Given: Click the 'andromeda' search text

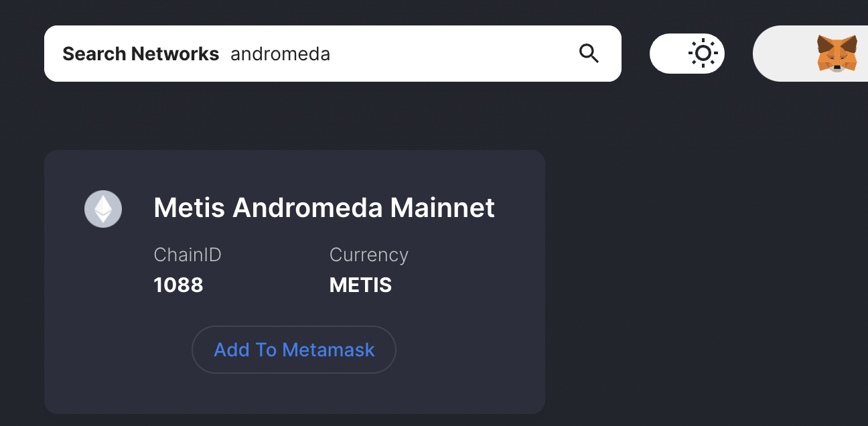Looking at the screenshot, I should click(281, 54).
